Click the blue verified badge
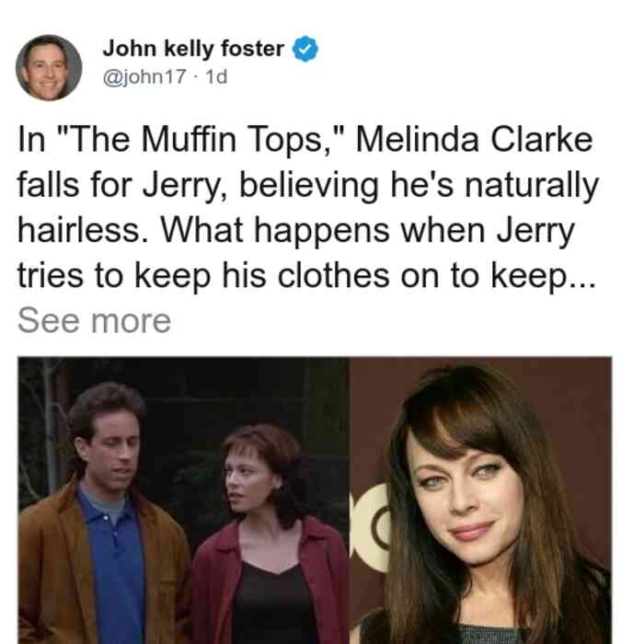644x644 pixels. 305,49
